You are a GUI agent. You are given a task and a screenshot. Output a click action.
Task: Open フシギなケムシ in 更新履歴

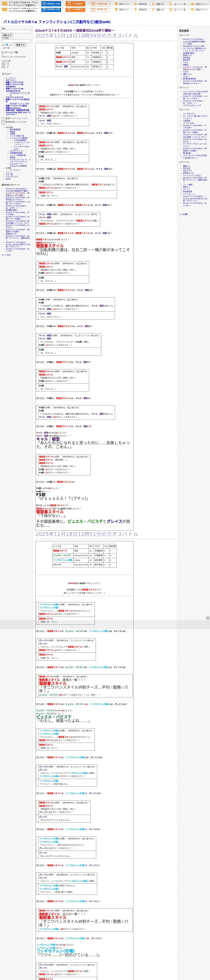pyautogui.click(x=189, y=114)
